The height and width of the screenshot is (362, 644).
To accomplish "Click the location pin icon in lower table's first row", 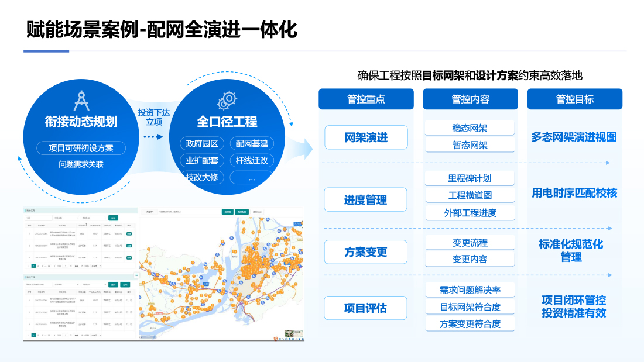I will pos(132,300).
